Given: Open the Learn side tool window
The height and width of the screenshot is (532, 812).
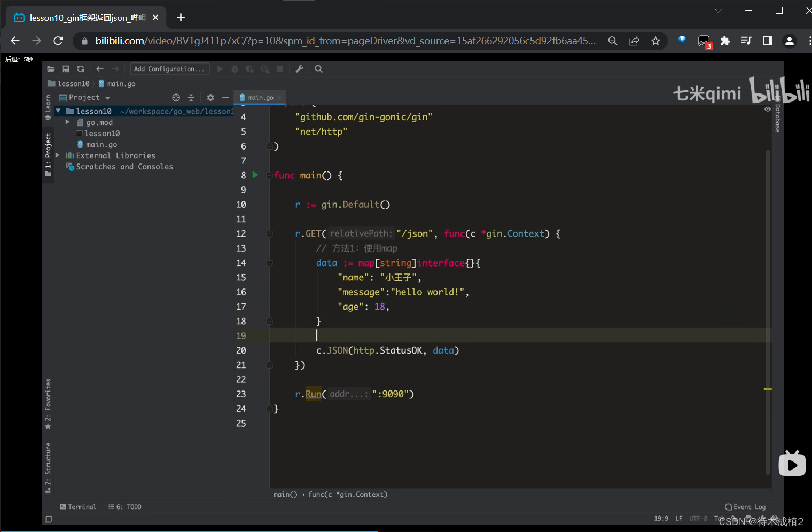Looking at the screenshot, I should pos(48,107).
